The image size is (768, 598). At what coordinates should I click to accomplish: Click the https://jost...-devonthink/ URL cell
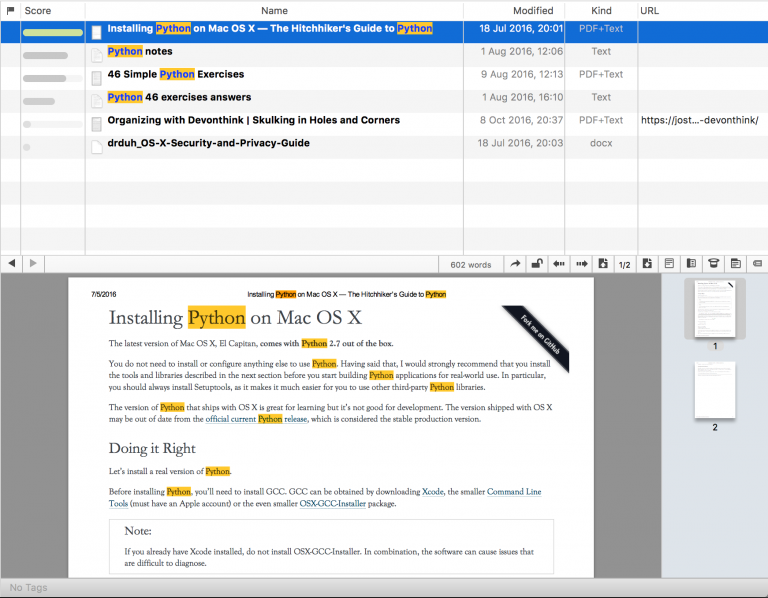click(x=699, y=120)
